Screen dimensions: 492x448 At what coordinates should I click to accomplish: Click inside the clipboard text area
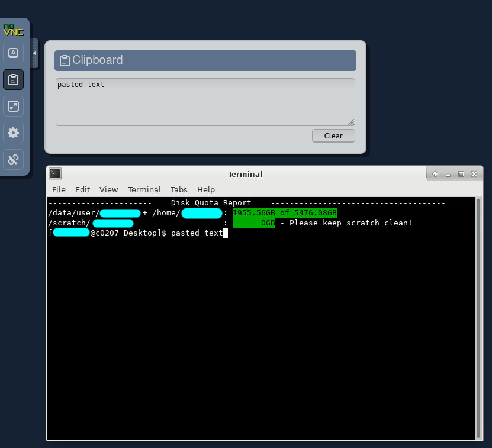(205, 102)
